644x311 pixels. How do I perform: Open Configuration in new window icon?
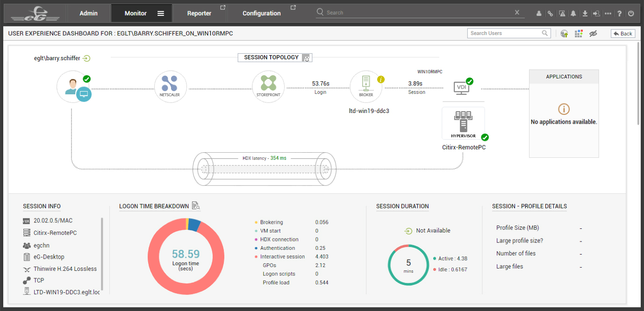(293, 7)
